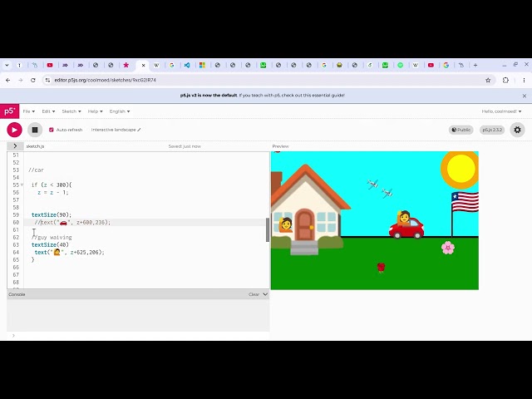Click the z+625,206 text call line
This screenshot has height=399, width=532.
[x=70, y=252]
